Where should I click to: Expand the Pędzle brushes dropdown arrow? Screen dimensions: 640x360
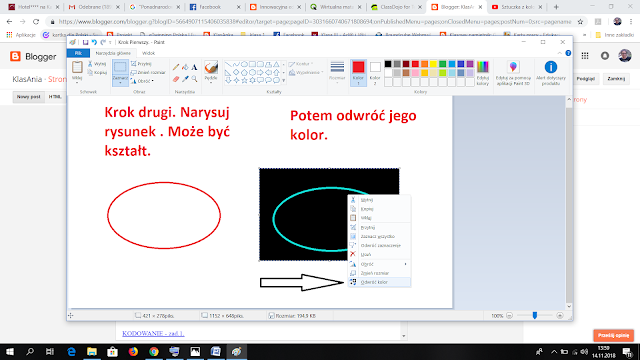(x=211, y=82)
